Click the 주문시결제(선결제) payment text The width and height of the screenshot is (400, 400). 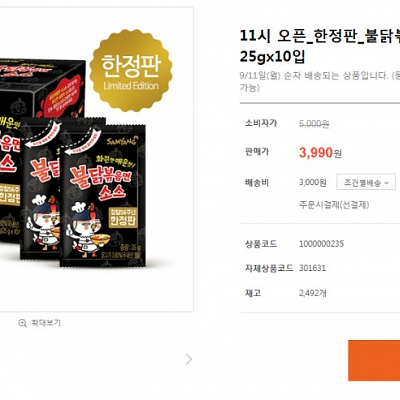point(334,205)
